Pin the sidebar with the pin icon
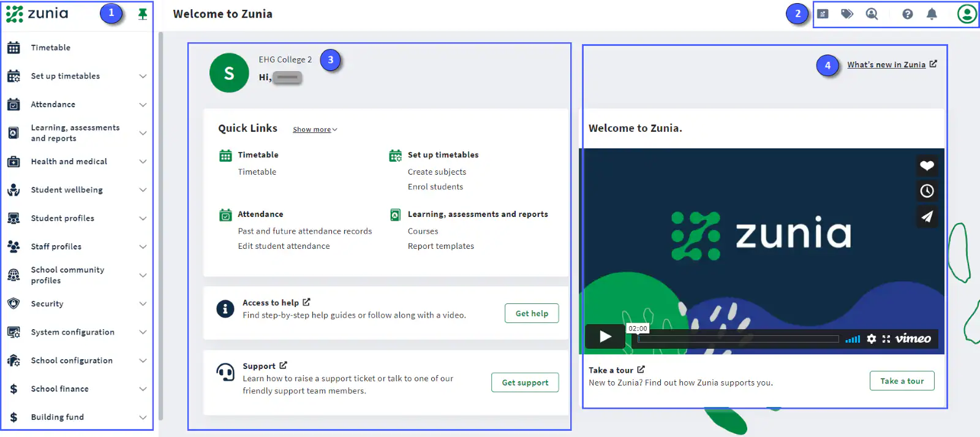Image resolution: width=980 pixels, height=437 pixels. coord(143,13)
